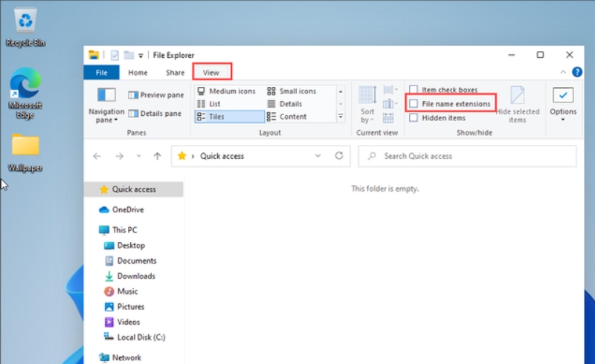The image size is (595, 364).
Task: Choose the Details layout
Action: coord(285,104)
